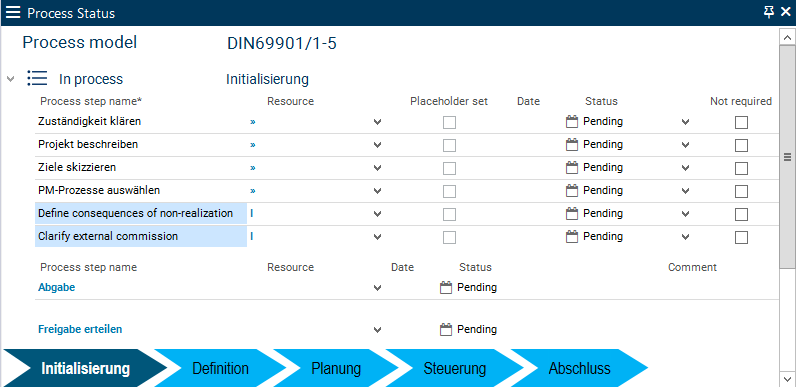Click double-arrow icon next to PM-Prozesse auswählen
796x387 pixels.
click(253, 190)
